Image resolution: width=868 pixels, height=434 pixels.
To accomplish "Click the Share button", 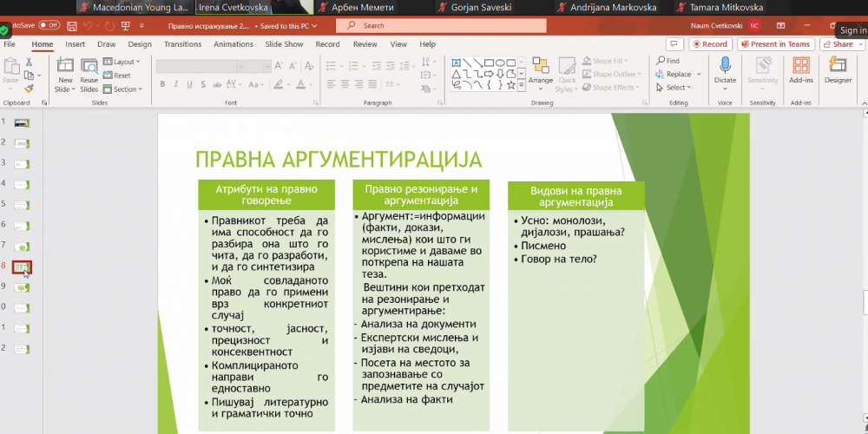I will 838,44.
